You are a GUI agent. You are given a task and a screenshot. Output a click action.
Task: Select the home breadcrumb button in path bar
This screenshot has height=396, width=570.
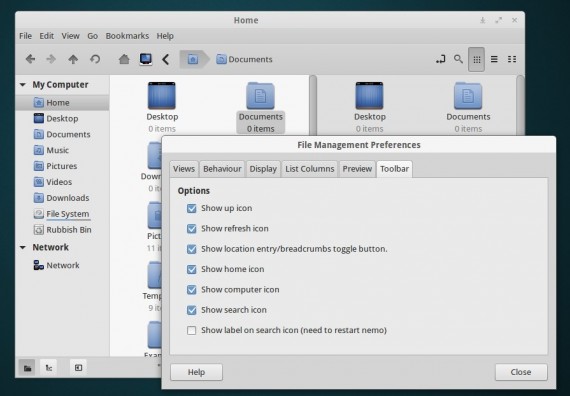193,59
